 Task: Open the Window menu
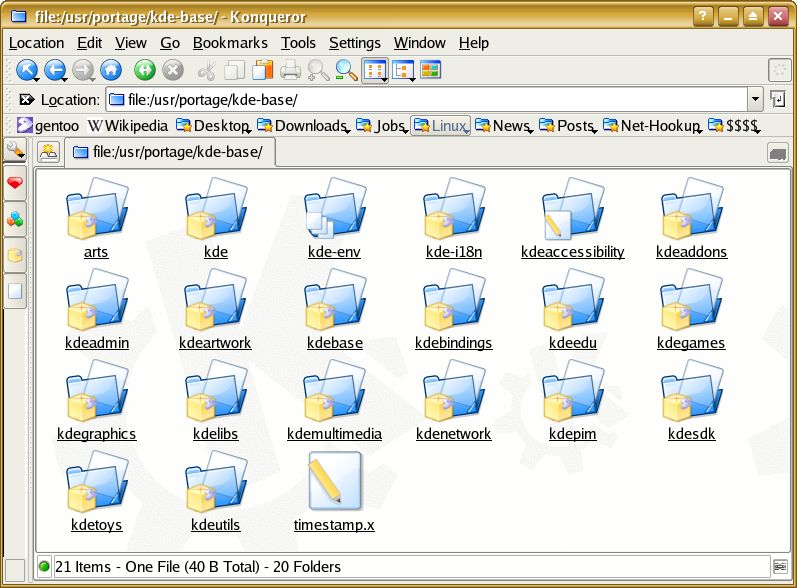pyautogui.click(x=420, y=43)
